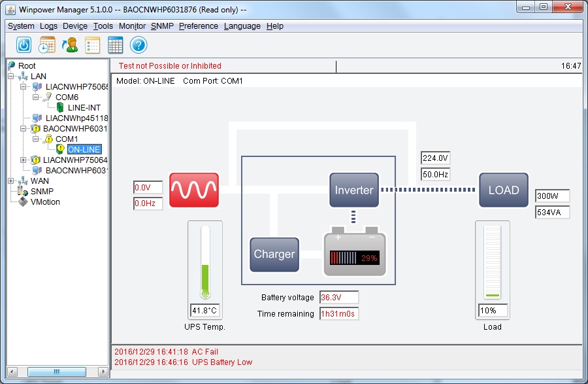Click the load power field 300W
Image resolution: width=588 pixels, height=384 pixels.
point(552,196)
